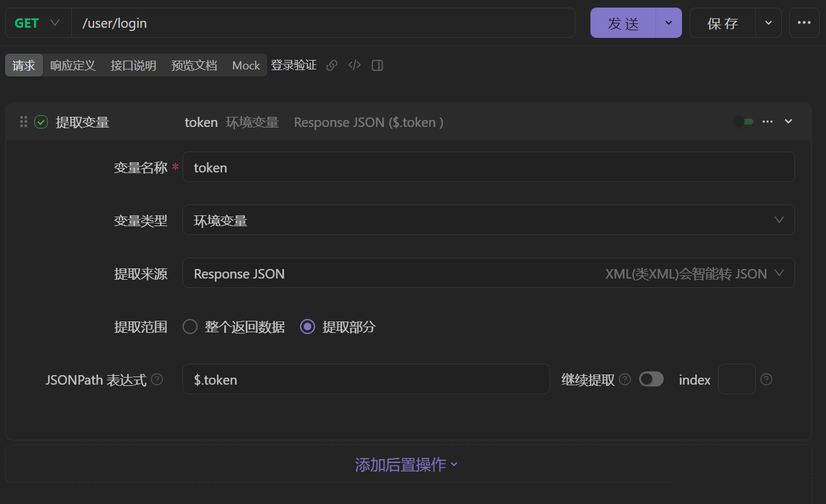
Task: Copy the API link via chain icon
Action: 332,65
